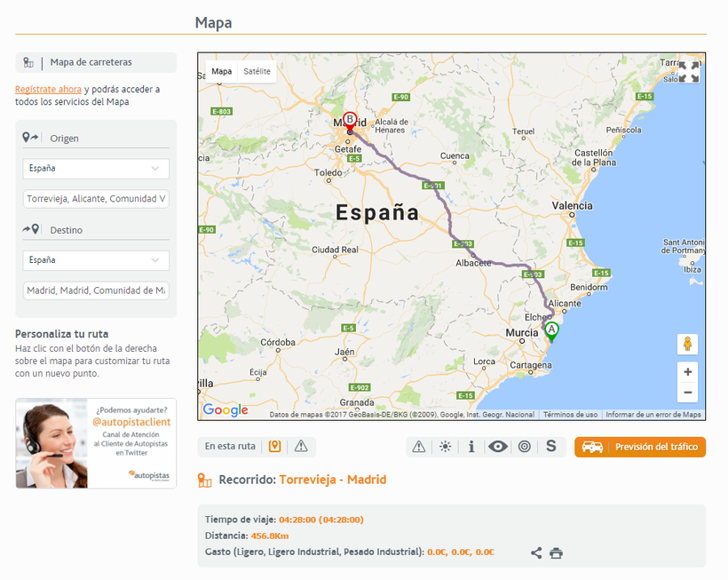The height and width of the screenshot is (580, 728).
Task: Select the Mapa view tab
Action: pos(222,71)
